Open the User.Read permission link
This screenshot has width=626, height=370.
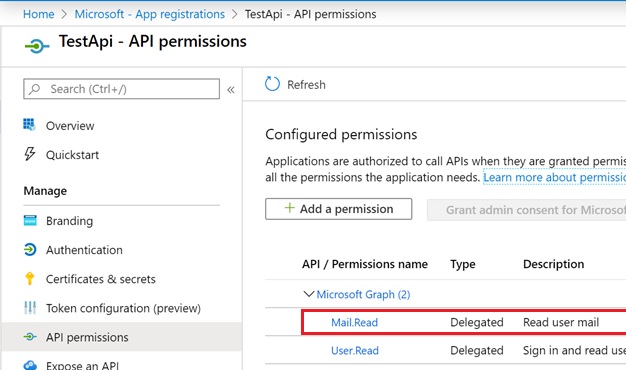pyautogui.click(x=355, y=350)
